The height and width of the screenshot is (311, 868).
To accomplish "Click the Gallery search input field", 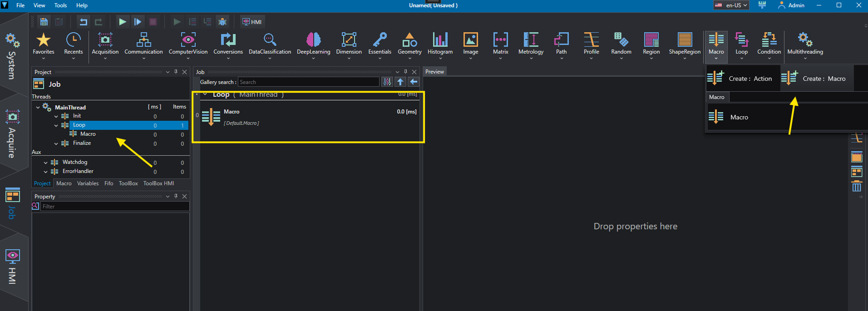I will (x=309, y=82).
